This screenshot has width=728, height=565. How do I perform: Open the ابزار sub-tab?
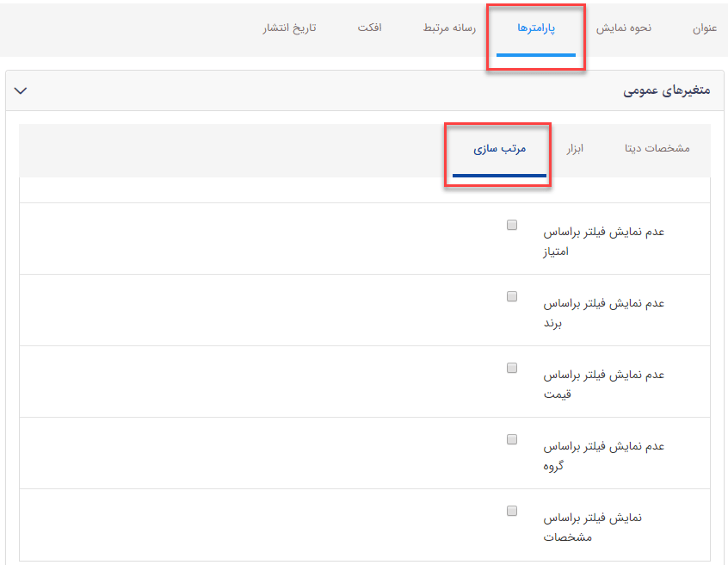pyautogui.click(x=576, y=147)
